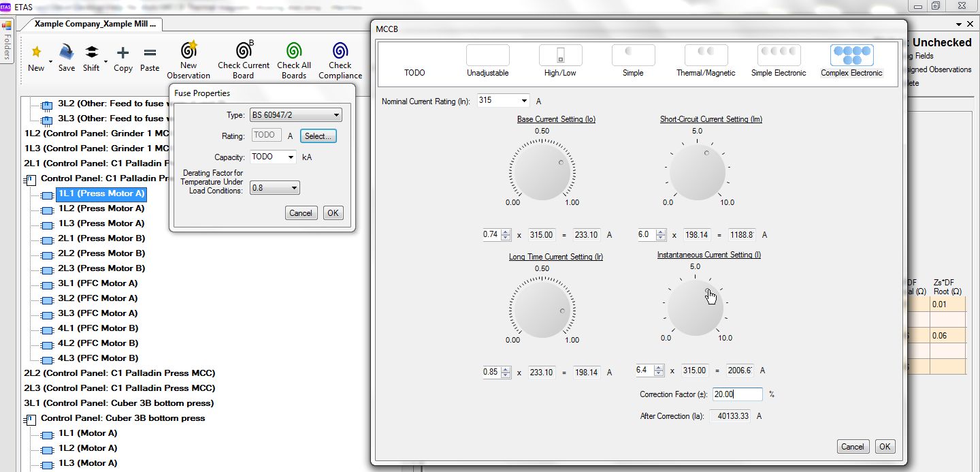Select 4L3 (PFC Motor B) tree item
Screen dimensions: 980x472
click(98, 358)
